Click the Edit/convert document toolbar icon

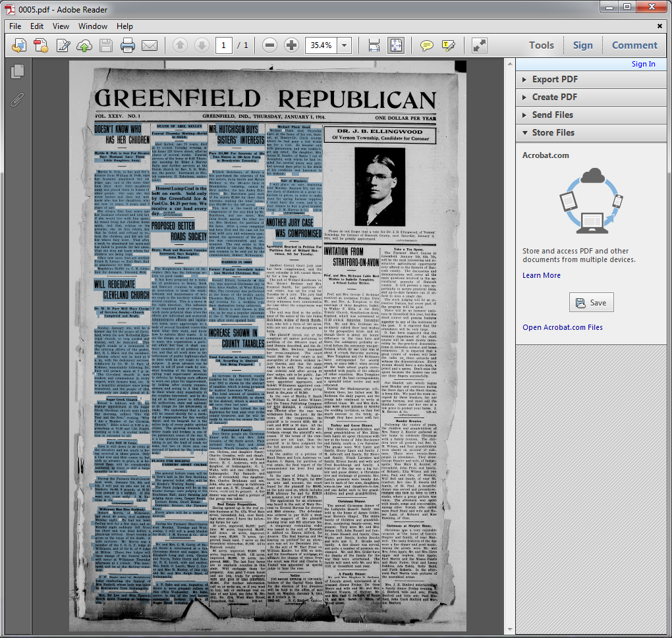click(x=63, y=45)
